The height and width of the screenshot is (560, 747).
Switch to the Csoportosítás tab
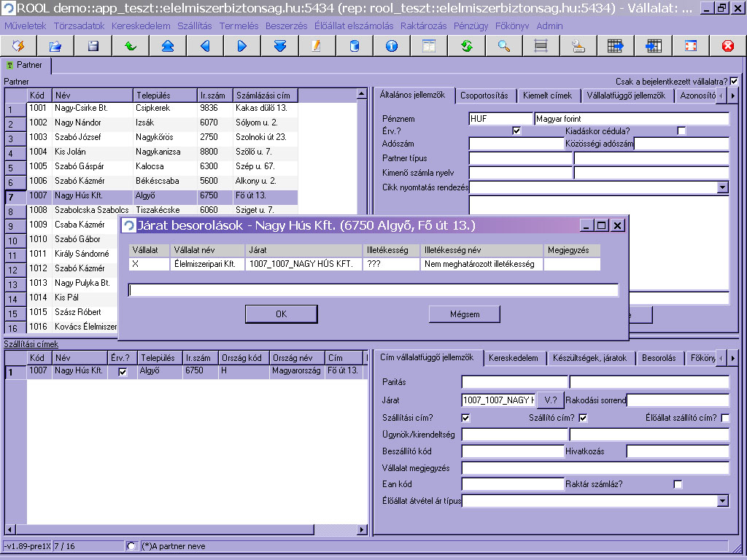click(485, 96)
